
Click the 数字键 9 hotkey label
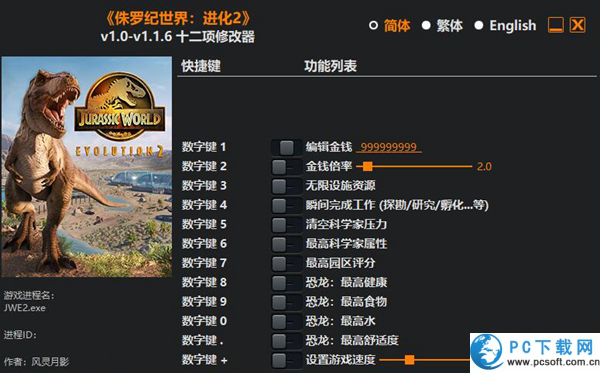coord(204,302)
